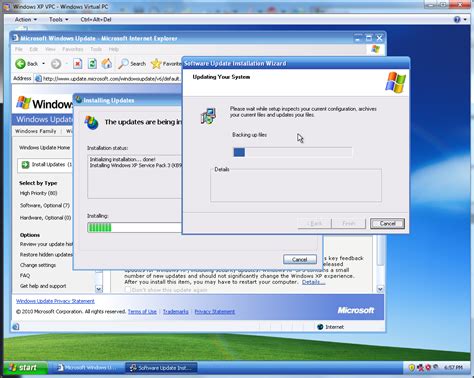Click Cancel in Software Update Installation Wizard
The width and height of the screenshot is (474, 378).
387,223
